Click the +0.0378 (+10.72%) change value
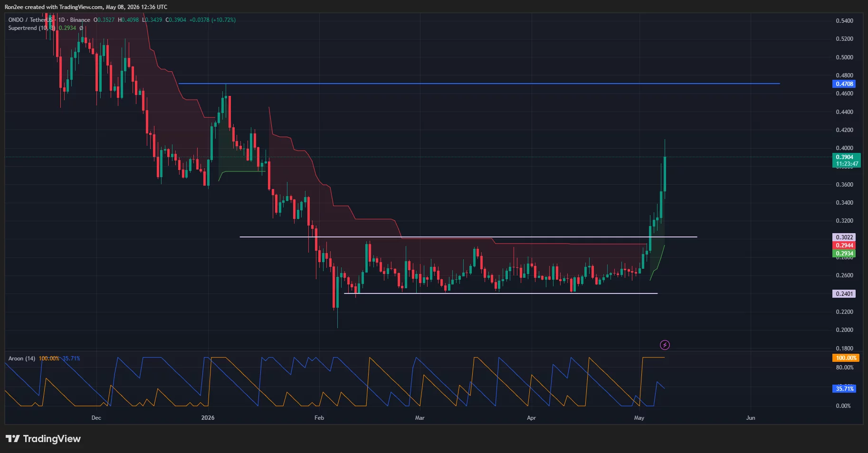 (x=212, y=20)
